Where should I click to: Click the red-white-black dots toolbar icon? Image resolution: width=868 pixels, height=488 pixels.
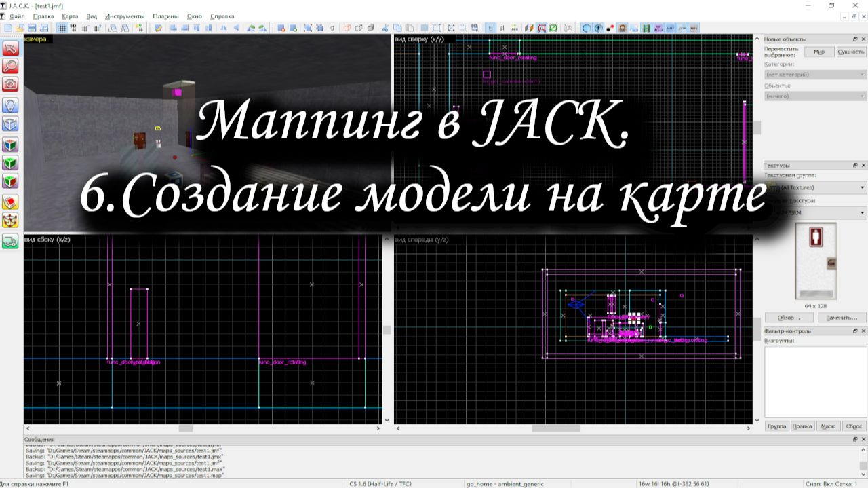[610, 28]
